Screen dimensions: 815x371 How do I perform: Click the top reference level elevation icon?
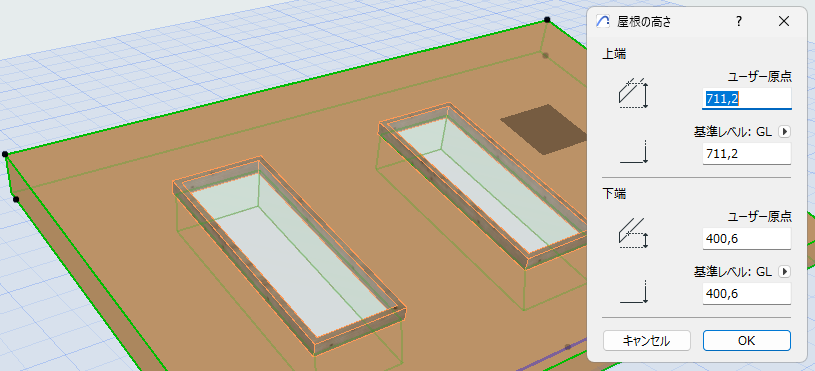(634, 152)
